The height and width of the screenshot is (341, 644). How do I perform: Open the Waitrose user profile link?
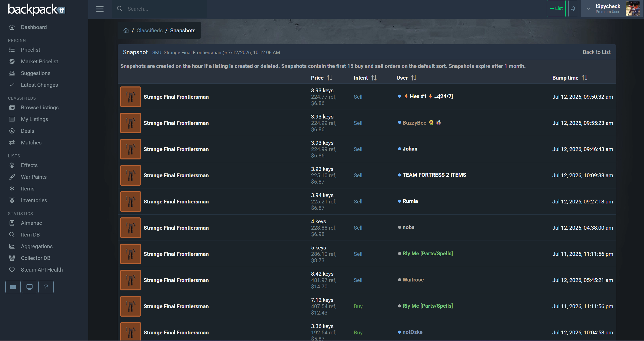pos(413,280)
